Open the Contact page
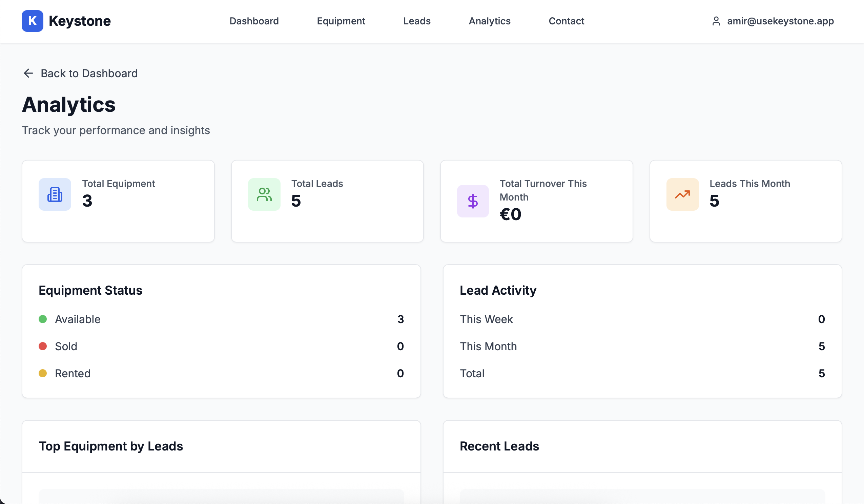 pos(566,21)
